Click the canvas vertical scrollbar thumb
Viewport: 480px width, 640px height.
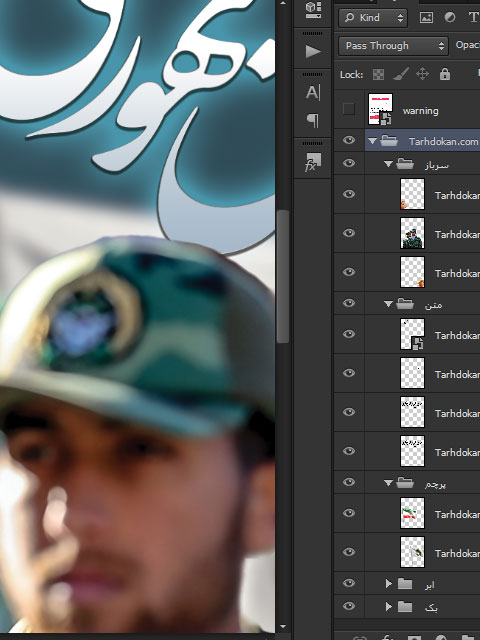pos(283,277)
